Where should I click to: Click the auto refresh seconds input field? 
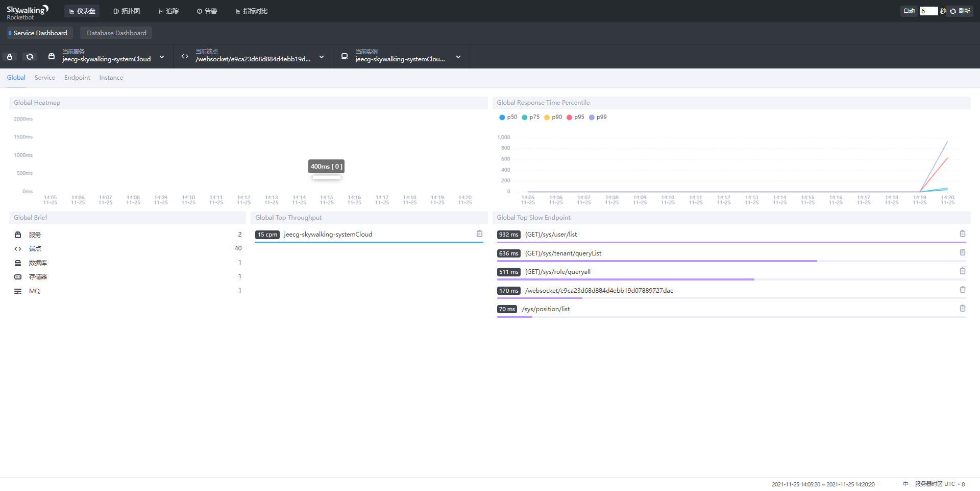928,11
